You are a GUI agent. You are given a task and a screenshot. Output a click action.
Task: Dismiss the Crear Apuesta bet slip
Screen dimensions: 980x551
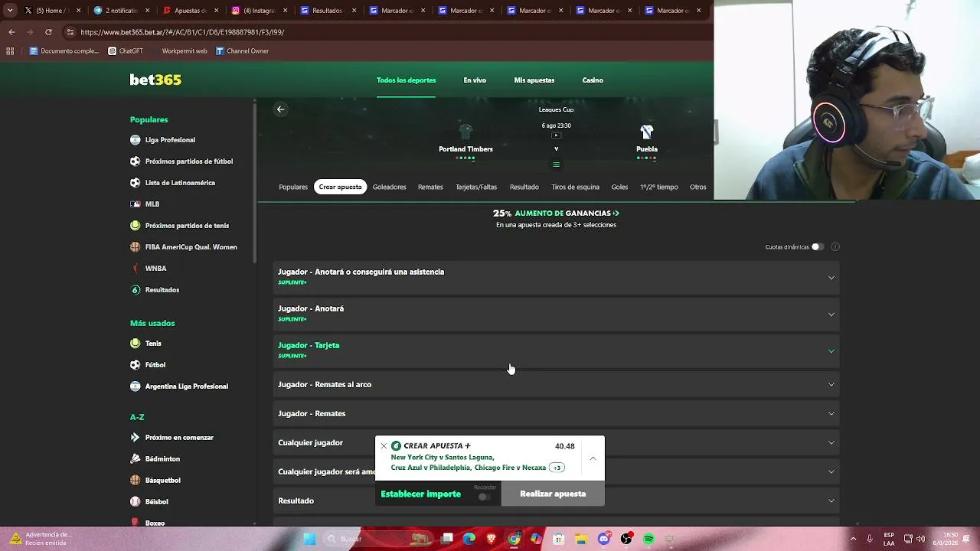tap(384, 446)
